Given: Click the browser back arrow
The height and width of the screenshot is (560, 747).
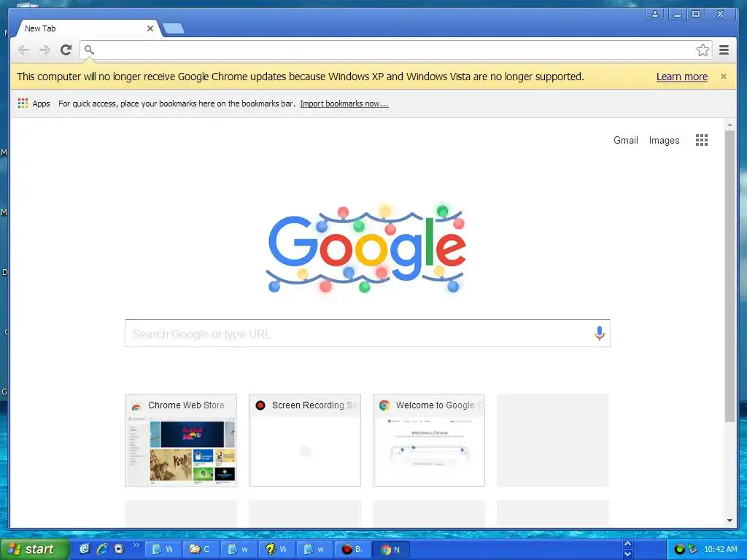Looking at the screenshot, I should [23, 50].
